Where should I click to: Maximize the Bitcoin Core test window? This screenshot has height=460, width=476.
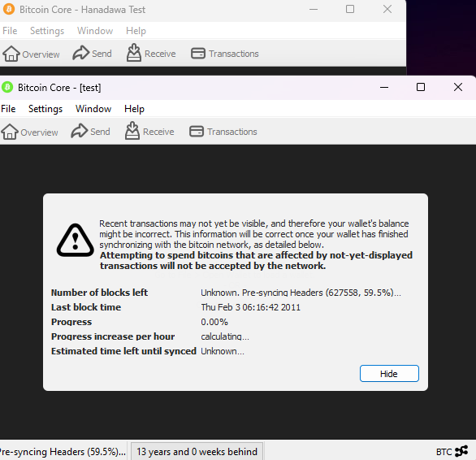click(421, 87)
